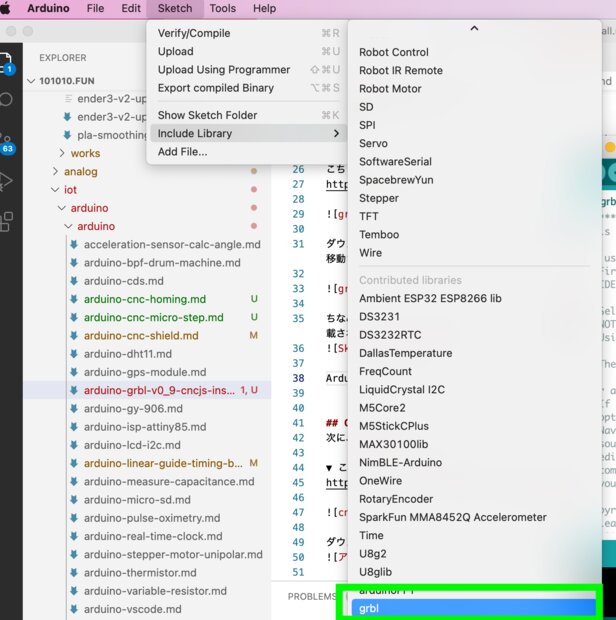Open VS Code Explorer sidebar icon
Viewport: 616px width, 620px height.
7,64
